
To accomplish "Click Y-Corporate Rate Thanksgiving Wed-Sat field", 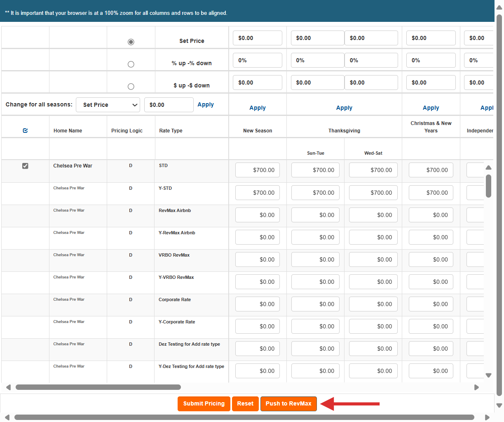I will (x=373, y=326).
